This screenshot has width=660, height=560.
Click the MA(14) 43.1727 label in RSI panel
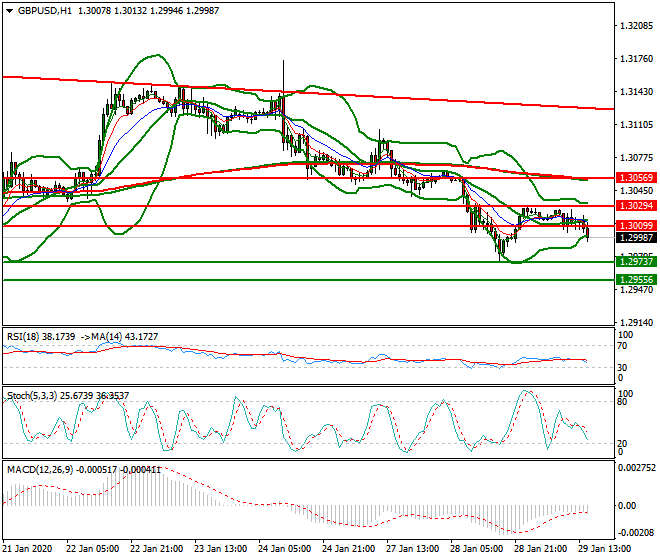pos(125,337)
